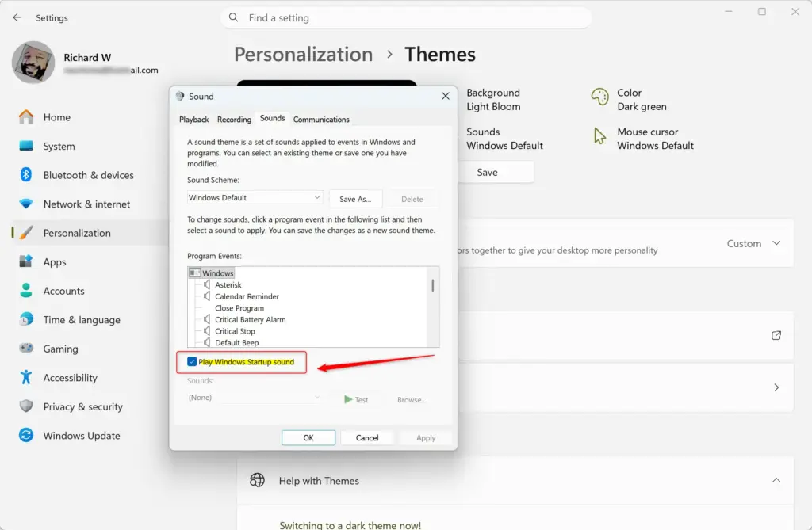
Task: Collapse the Help with Themes section
Action: [776, 480]
